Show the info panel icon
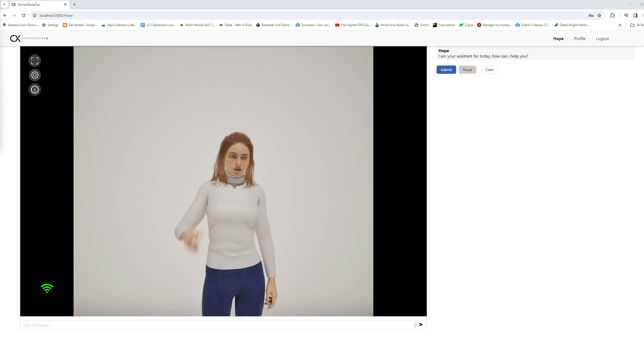Image resolution: width=644 pixels, height=355 pixels. click(x=35, y=90)
